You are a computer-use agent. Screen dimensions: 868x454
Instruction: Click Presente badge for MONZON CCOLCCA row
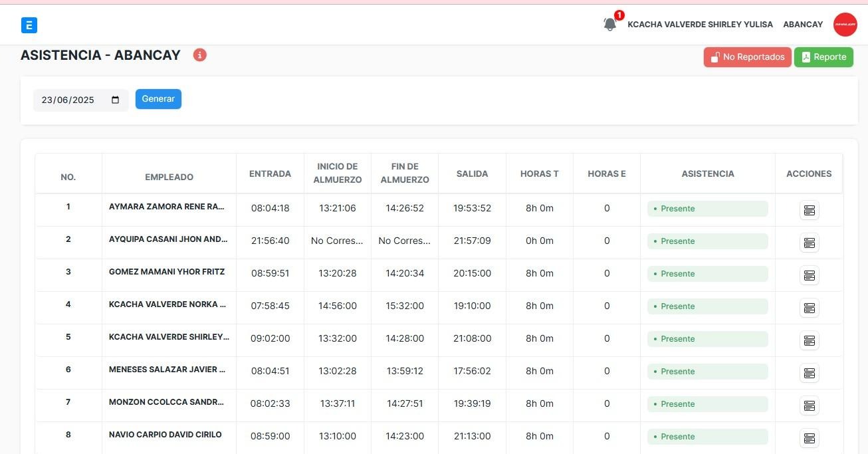[x=707, y=404]
